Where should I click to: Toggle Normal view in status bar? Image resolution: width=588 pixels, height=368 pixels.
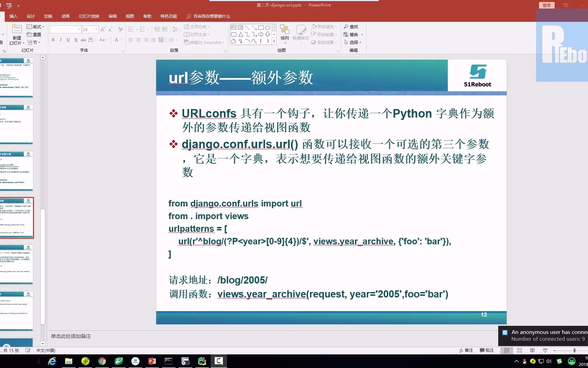(x=507, y=350)
